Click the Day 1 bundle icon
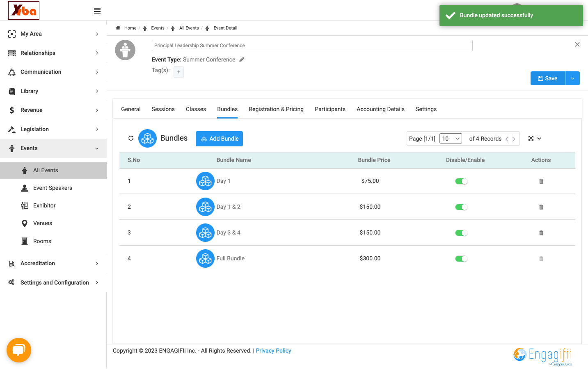Screen dimensions: 588x369 (x=205, y=181)
